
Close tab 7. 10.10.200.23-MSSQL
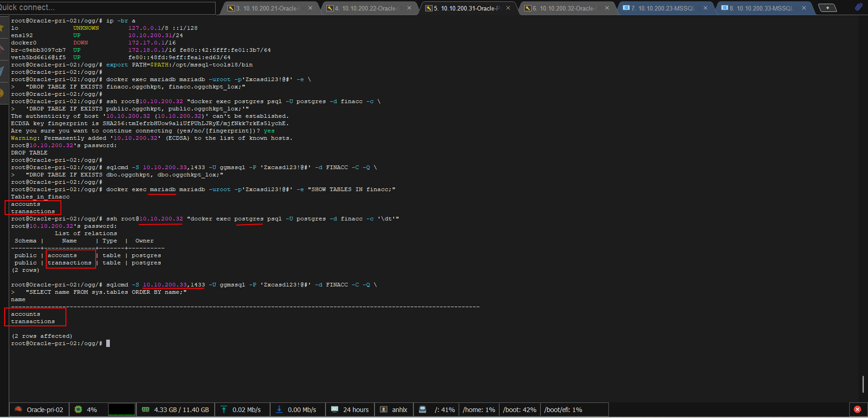coord(705,8)
